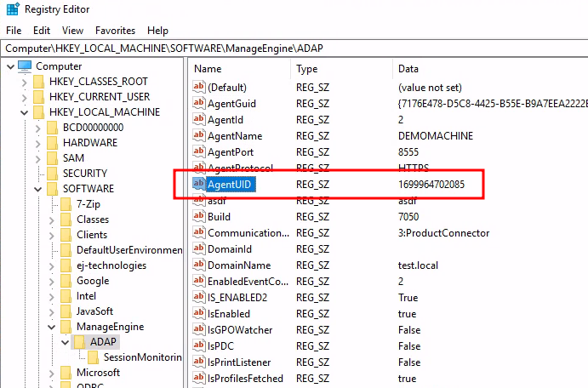The image size is (588, 388).
Task: Click the DomainName string value icon
Action: click(x=199, y=265)
